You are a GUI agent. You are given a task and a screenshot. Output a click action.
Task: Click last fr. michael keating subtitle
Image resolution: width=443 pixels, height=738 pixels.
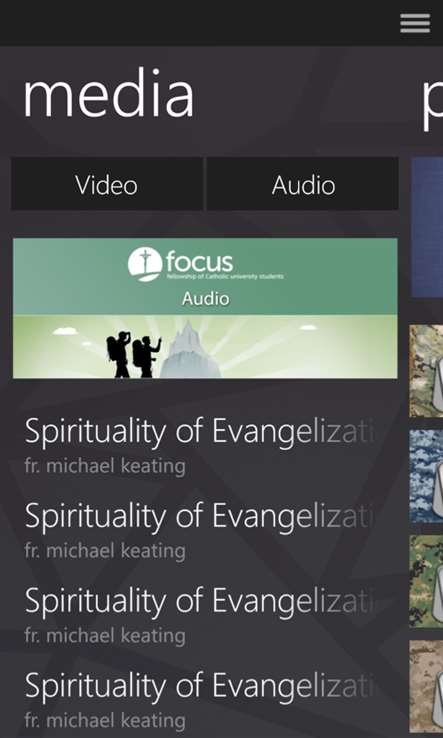(105, 721)
